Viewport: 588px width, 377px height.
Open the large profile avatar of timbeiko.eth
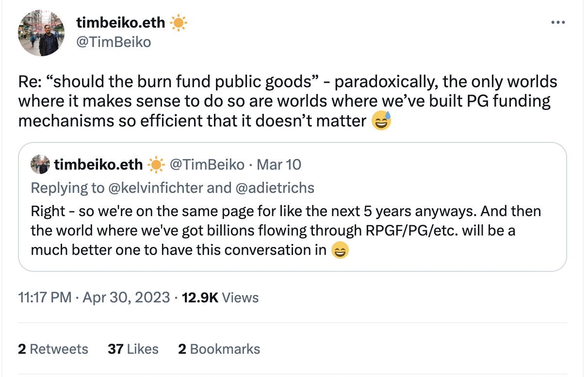[41, 32]
